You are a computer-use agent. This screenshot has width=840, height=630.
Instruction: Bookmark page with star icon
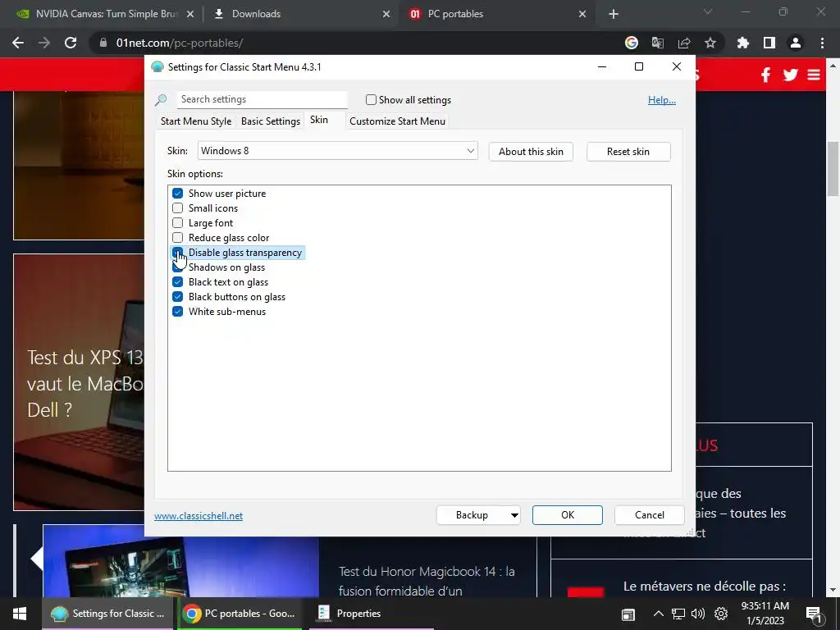click(x=710, y=43)
